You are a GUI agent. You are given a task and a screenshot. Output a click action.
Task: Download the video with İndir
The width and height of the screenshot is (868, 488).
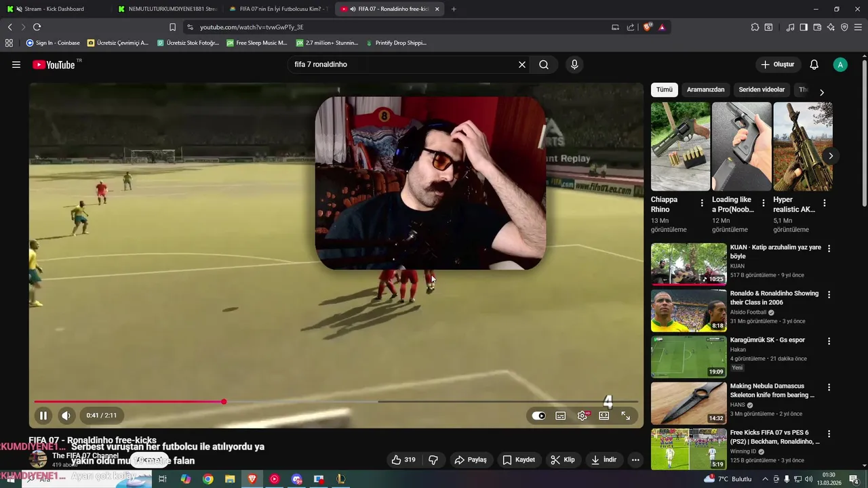click(604, 460)
